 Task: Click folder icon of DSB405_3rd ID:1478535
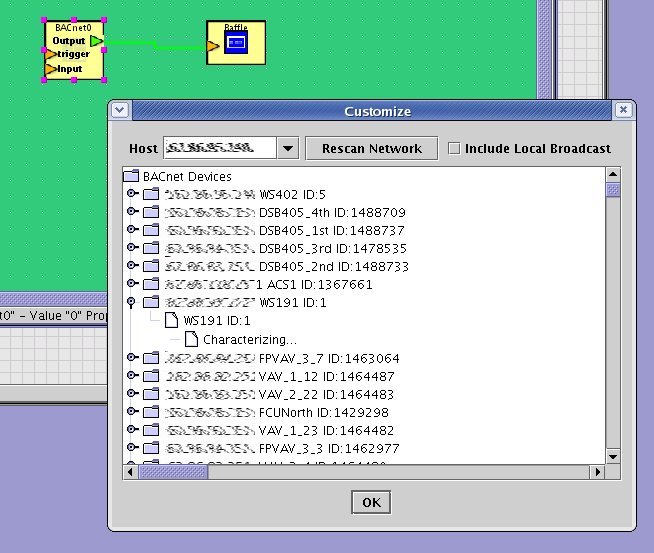pos(151,248)
